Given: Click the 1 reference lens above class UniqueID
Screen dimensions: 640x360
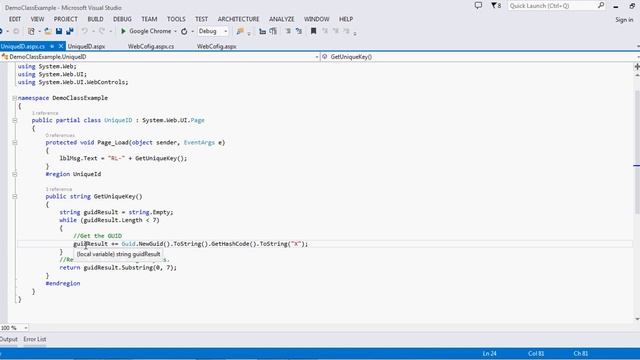Looking at the screenshot, I should pyautogui.click(x=45, y=113).
